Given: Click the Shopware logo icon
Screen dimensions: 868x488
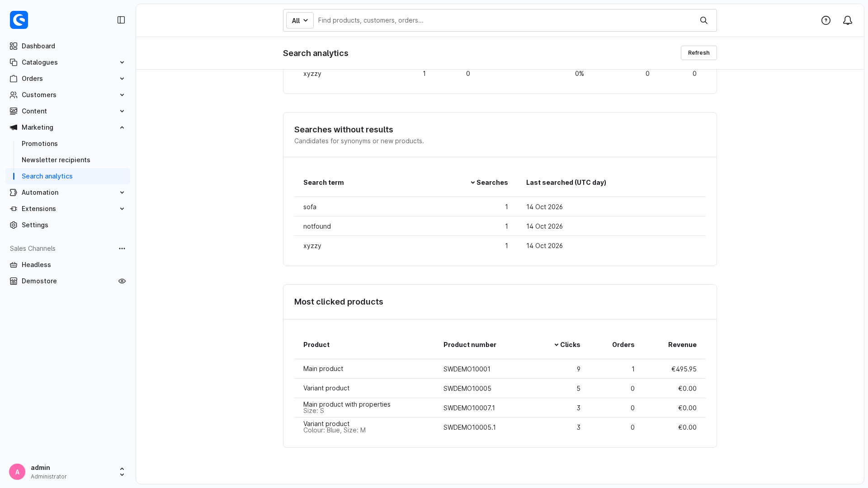Looking at the screenshot, I should click(19, 20).
